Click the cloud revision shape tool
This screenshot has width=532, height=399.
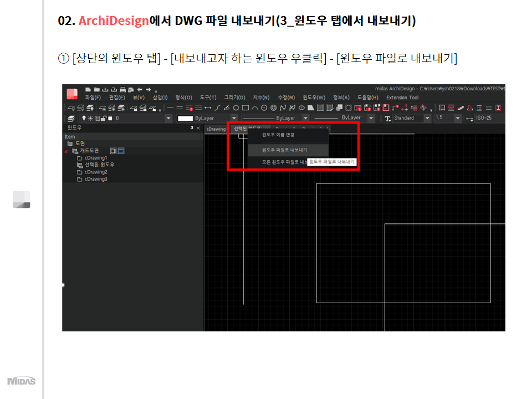(348, 108)
